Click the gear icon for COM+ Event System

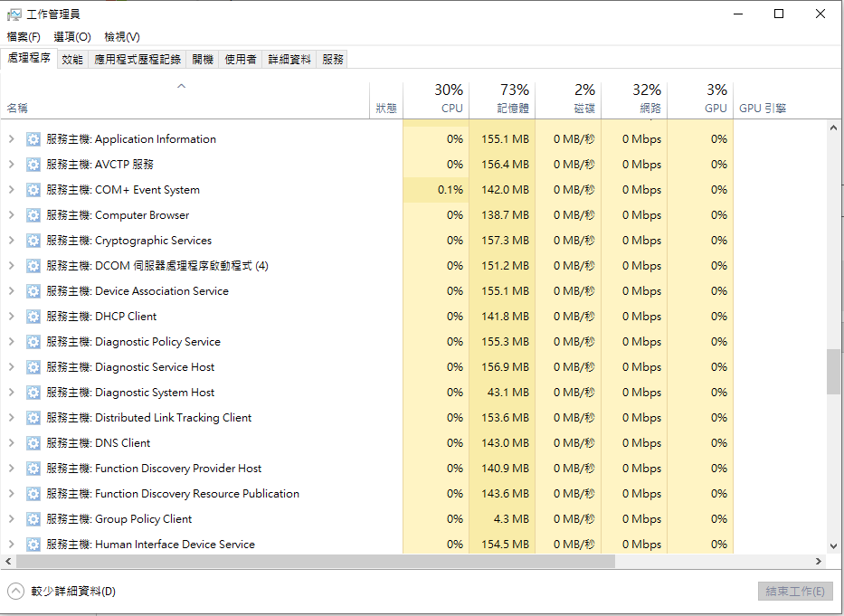click(x=33, y=190)
